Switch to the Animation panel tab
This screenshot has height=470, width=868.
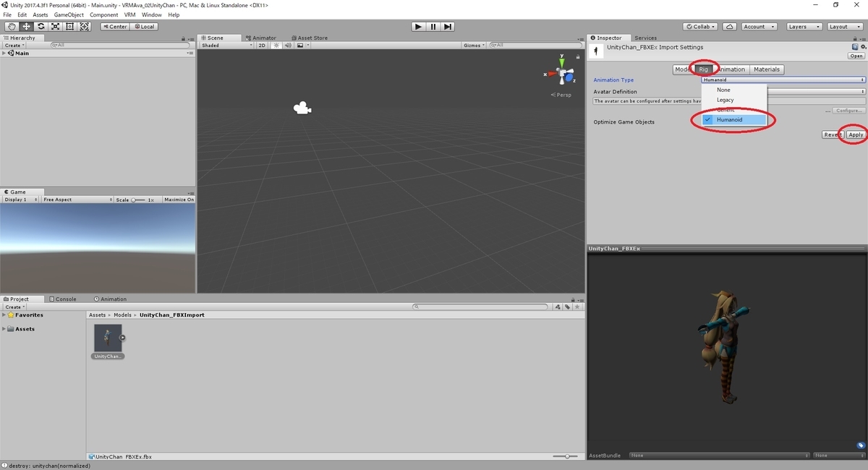click(x=110, y=299)
